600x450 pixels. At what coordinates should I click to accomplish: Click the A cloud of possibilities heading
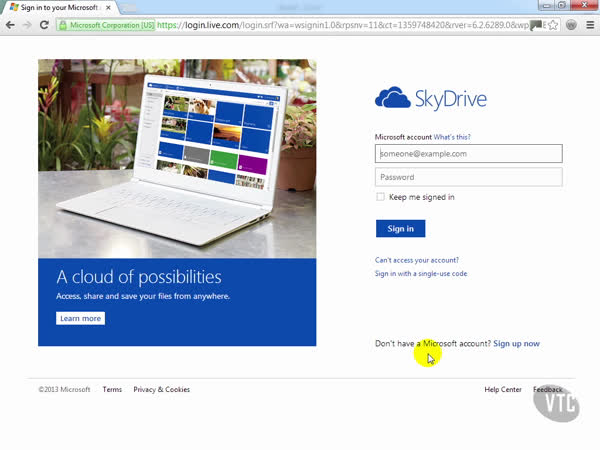[x=139, y=277]
